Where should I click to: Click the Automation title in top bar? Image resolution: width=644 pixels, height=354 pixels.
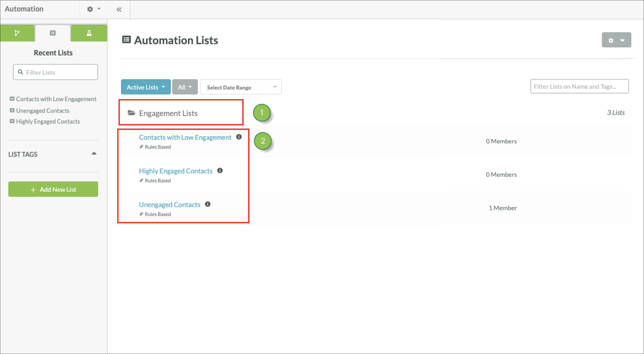click(x=24, y=9)
